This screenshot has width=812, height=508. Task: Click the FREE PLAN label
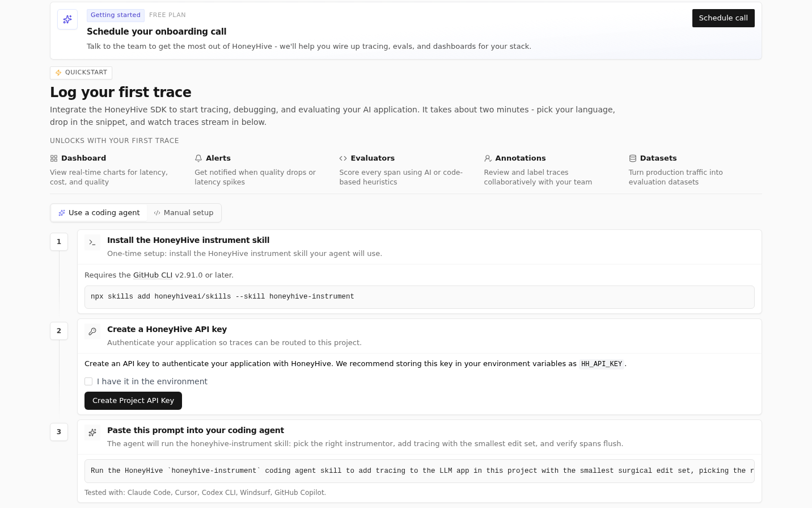point(167,15)
